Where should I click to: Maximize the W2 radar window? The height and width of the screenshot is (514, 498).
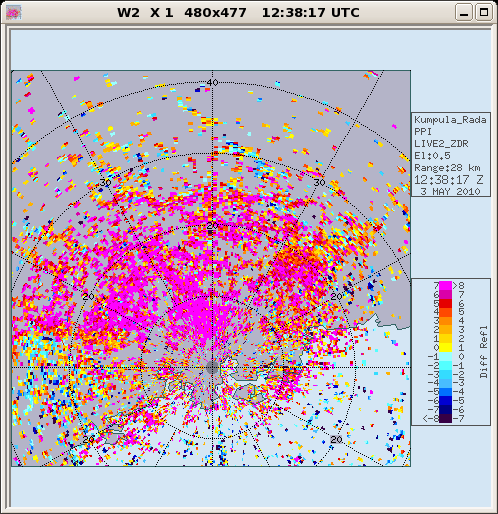484,13
